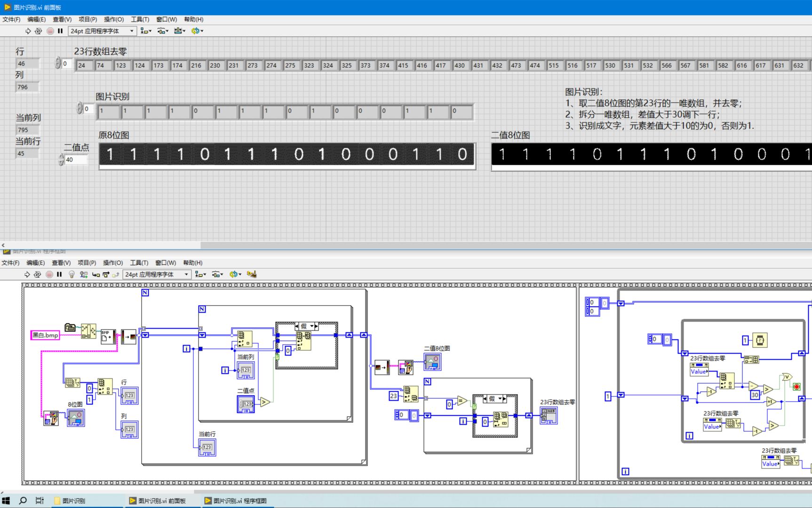The width and height of the screenshot is (812, 508).
Task: Open Reorder dropdown in block diagram toolbar
Action: point(235,274)
